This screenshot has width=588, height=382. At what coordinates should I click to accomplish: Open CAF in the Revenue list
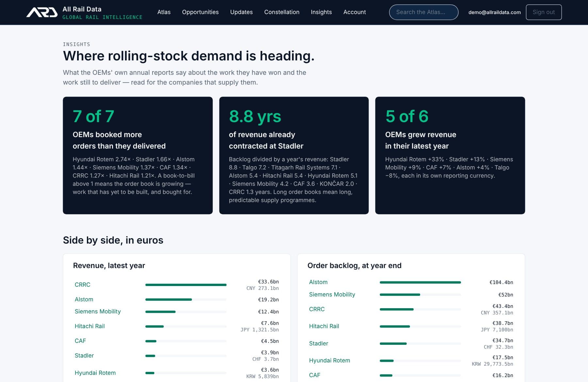[x=80, y=341]
